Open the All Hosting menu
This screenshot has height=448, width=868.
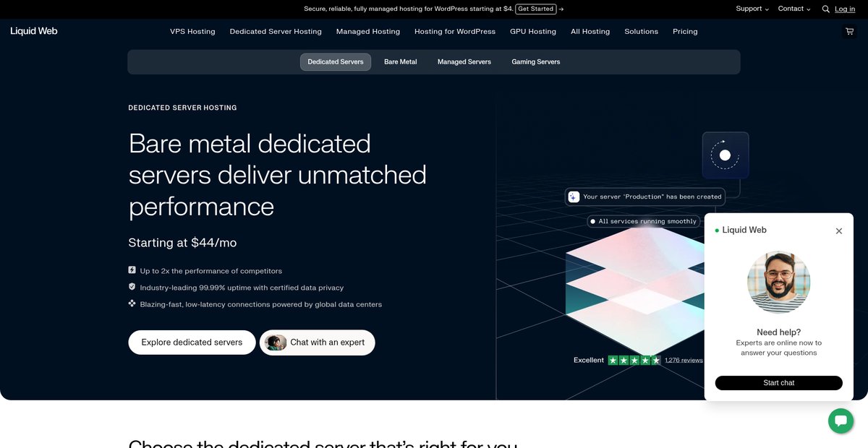pos(590,32)
